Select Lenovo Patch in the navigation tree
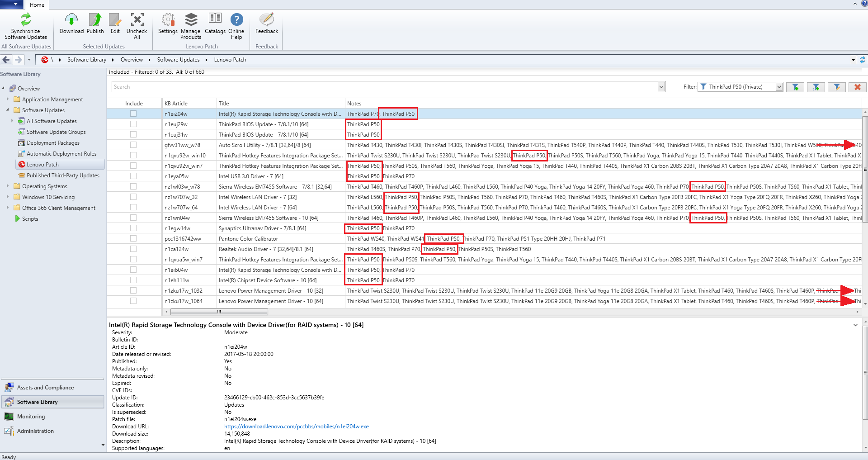The width and height of the screenshot is (868, 460). coord(43,164)
